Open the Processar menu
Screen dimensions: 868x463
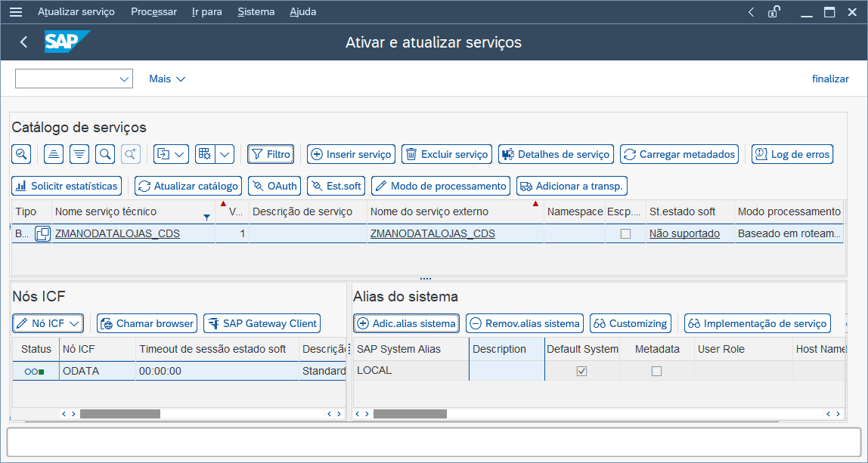point(153,12)
